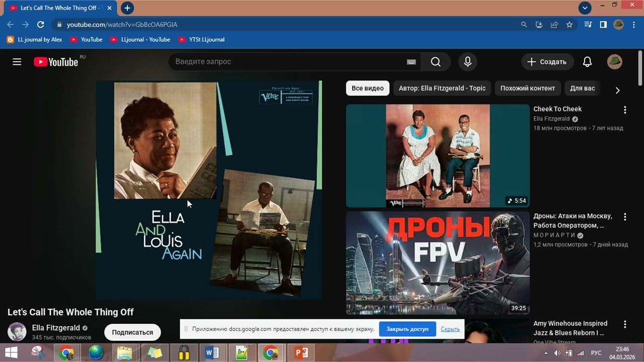644x362 pixels.
Task: Click Chrome zoom magnifier in address bar
Action: pos(524,24)
